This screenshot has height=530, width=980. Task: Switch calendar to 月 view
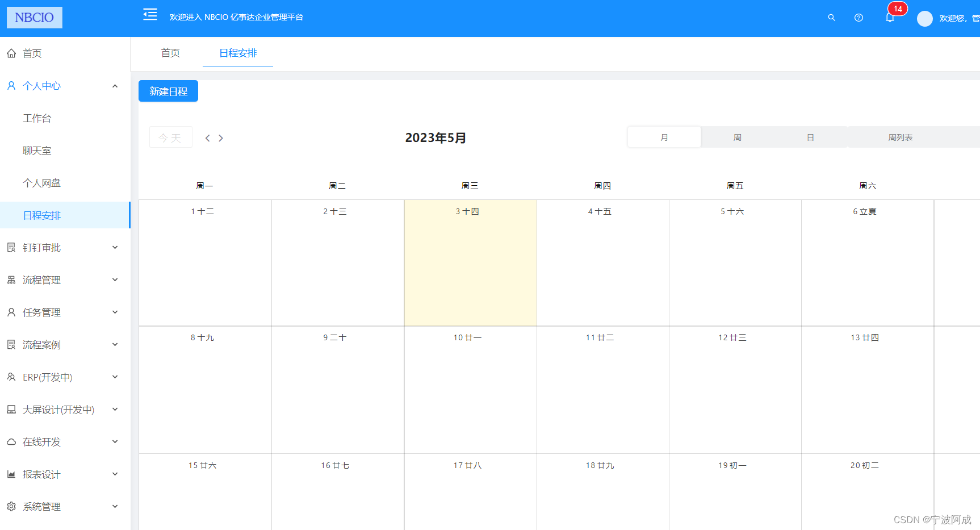[664, 137]
